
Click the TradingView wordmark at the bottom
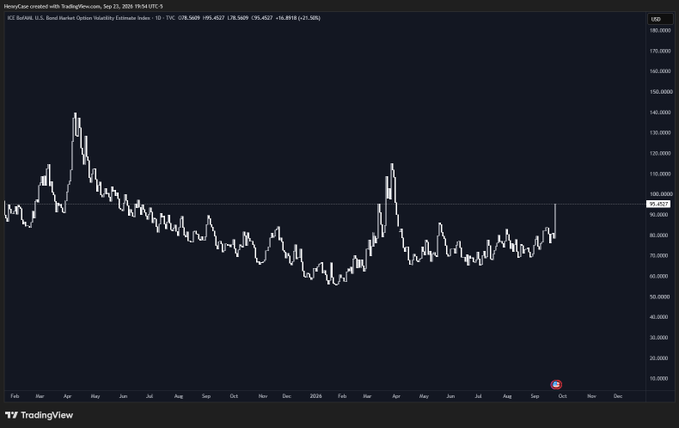(47, 415)
